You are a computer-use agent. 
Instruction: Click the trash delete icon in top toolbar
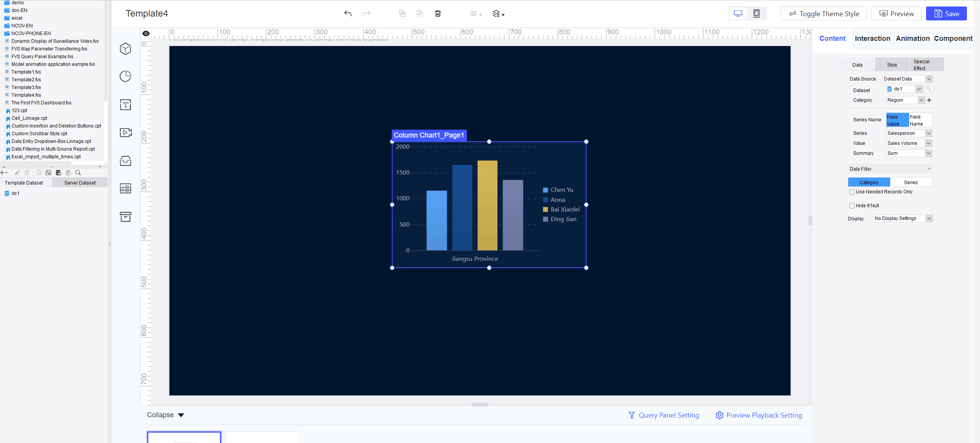[x=438, y=13]
